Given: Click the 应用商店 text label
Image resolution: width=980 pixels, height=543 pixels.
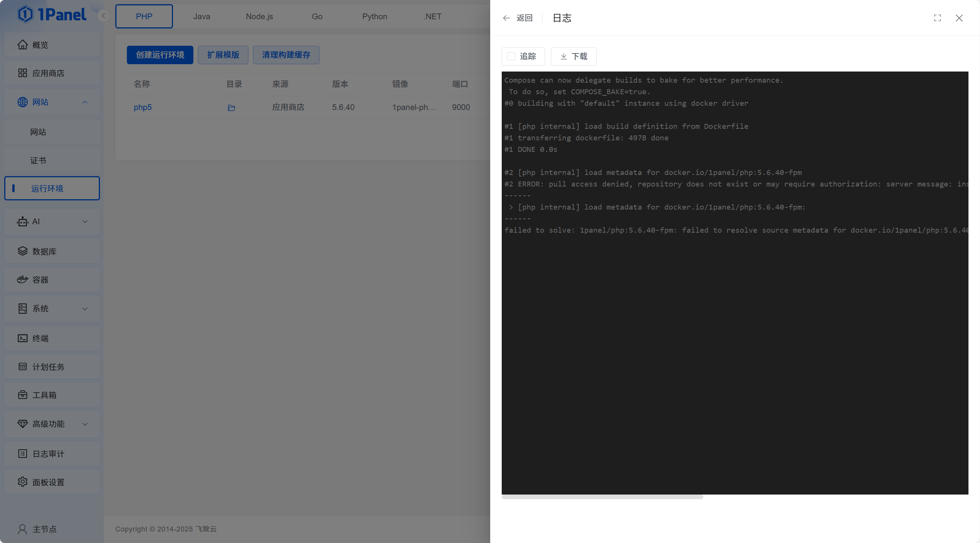Looking at the screenshot, I should [x=48, y=73].
